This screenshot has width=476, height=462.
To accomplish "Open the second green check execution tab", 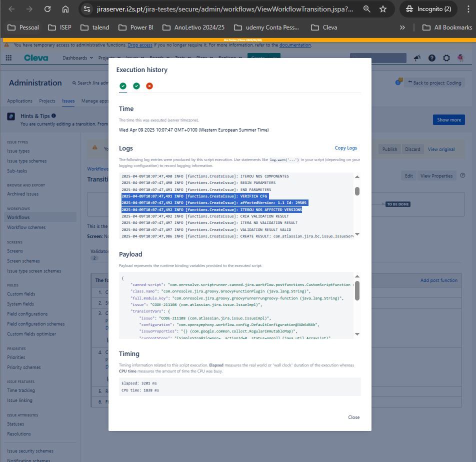I will click(136, 86).
